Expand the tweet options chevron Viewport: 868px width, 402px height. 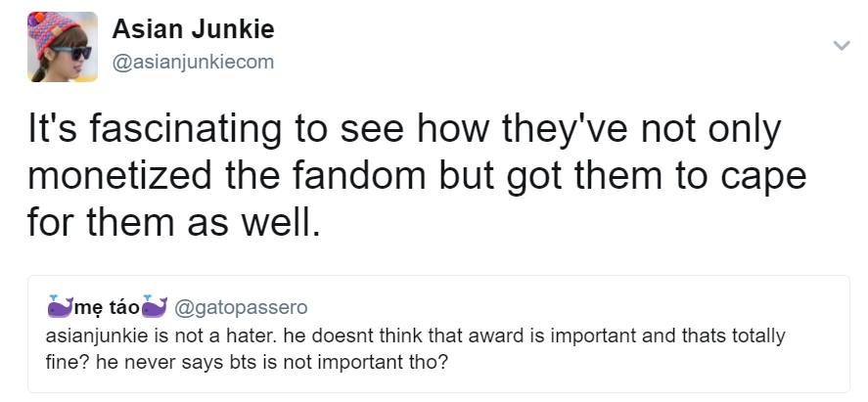(x=840, y=46)
